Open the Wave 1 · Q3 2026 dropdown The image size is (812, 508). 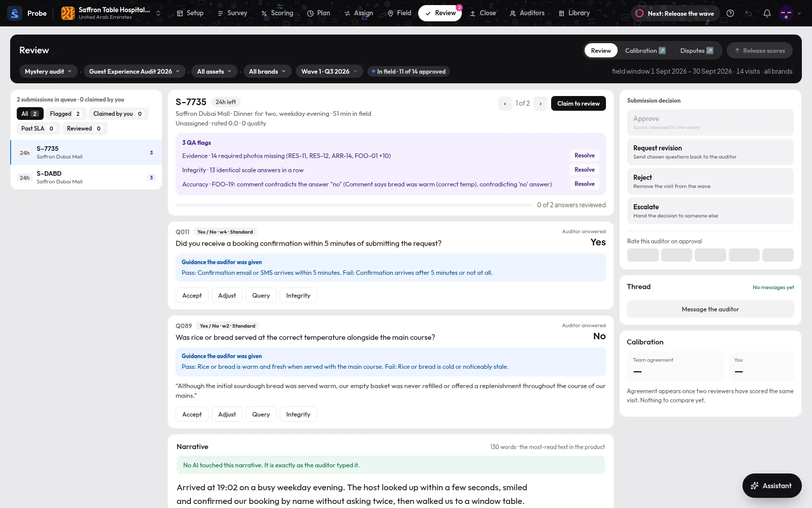[x=329, y=72]
